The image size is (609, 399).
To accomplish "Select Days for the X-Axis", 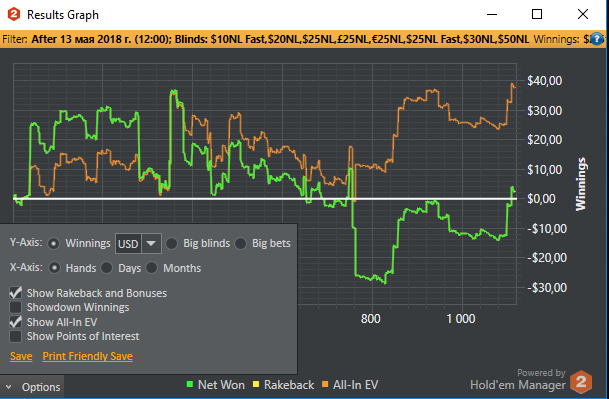I will [x=106, y=268].
